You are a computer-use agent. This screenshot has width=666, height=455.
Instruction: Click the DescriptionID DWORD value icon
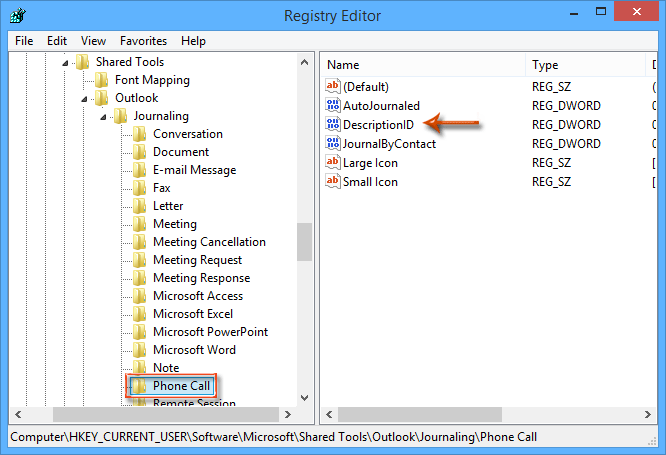pos(334,125)
